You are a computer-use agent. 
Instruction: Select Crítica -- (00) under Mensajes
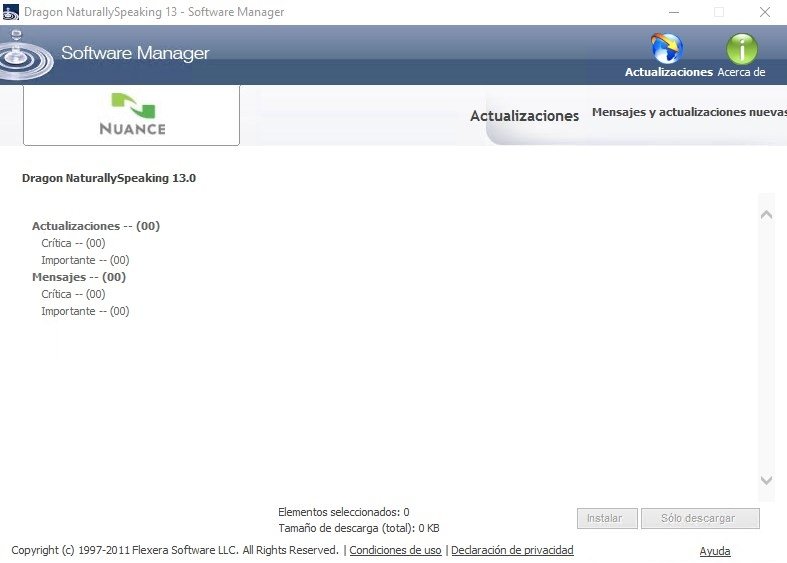tap(73, 294)
